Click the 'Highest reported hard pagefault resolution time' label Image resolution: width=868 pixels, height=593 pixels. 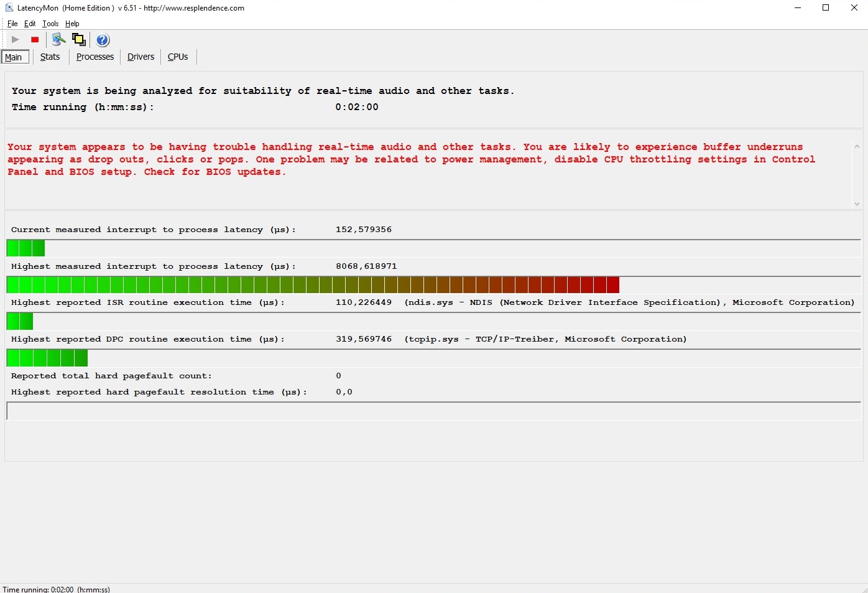click(x=159, y=392)
